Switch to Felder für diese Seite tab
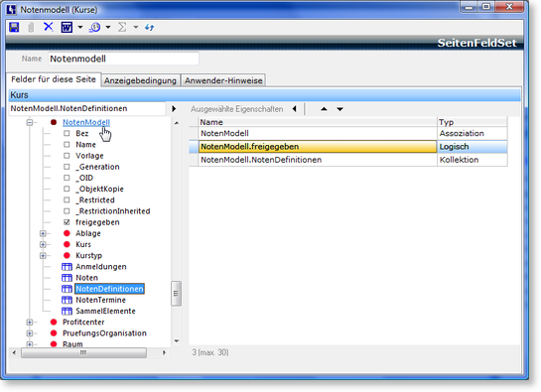This screenshot has height=392, width=541. click(x=54, y=79)
